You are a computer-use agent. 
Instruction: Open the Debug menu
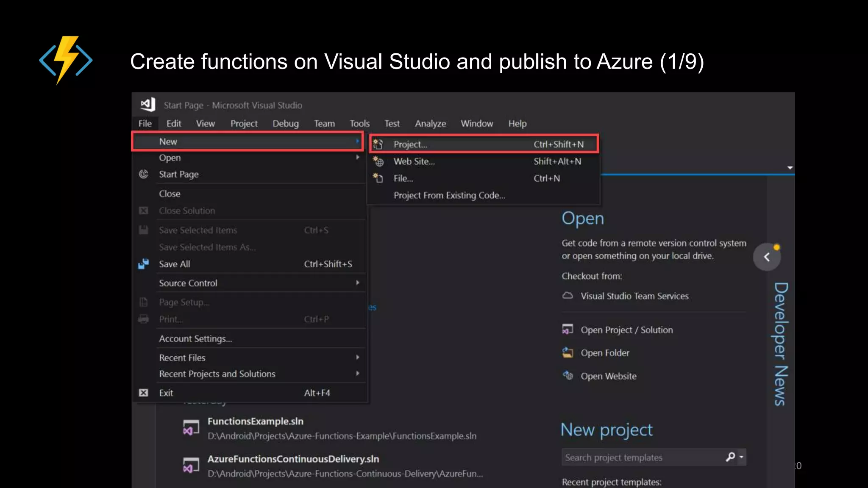[x=286, y=123]
